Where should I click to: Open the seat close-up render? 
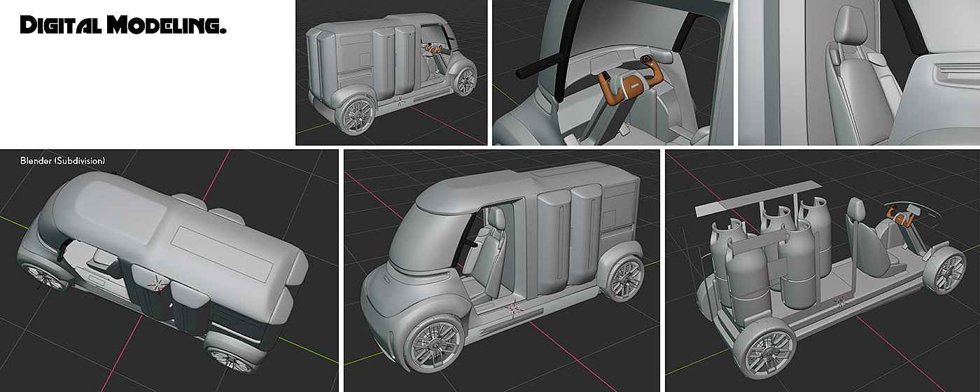pyautogui.click(x=859, y=72)
